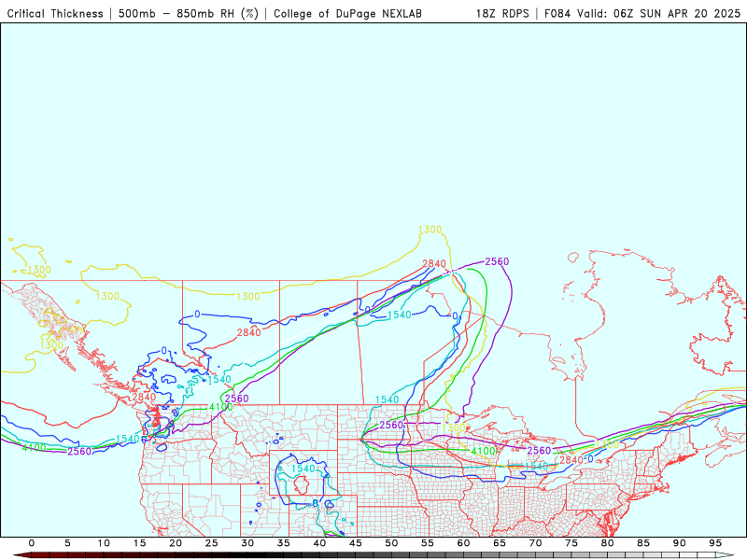Click the "Critical Thickness" title text

click(55, 14)
